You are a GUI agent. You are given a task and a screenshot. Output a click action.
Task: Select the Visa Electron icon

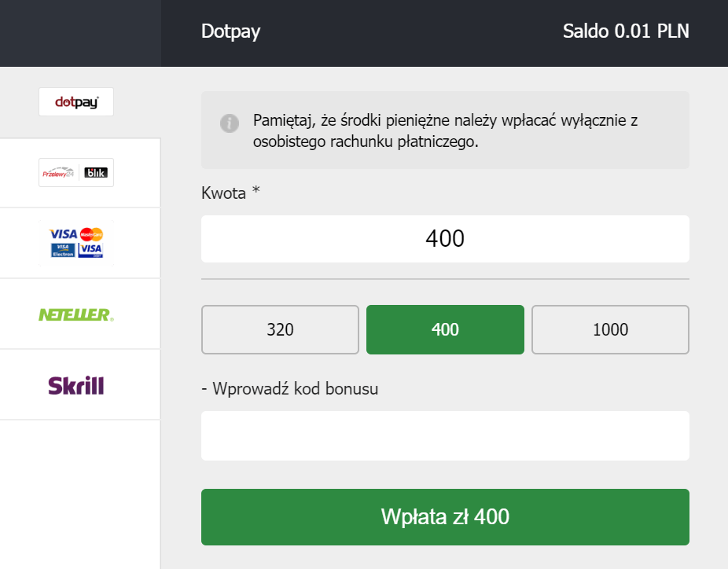[x=64, y=250]
